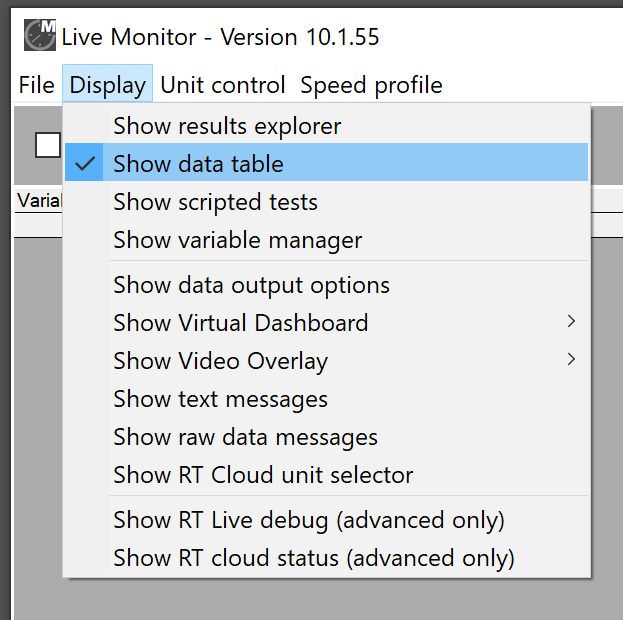Choose Show raw data messages

point(245,437)
